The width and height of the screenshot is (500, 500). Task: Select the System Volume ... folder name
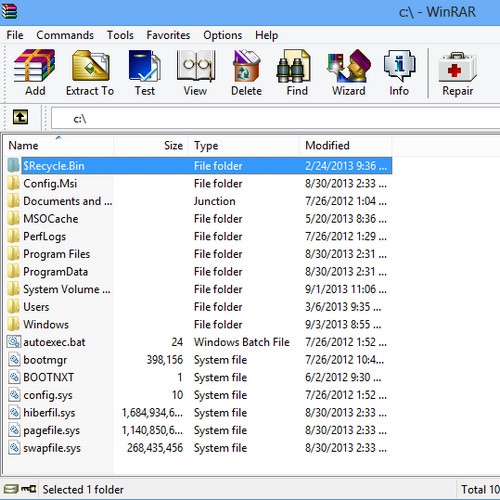[67, 289]
